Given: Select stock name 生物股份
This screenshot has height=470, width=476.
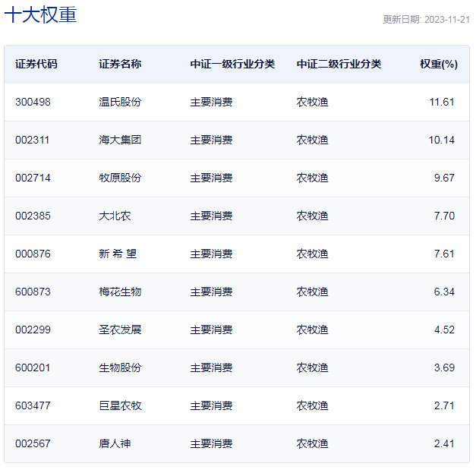Looking at the screenshot, I should [x=120, y=367].
